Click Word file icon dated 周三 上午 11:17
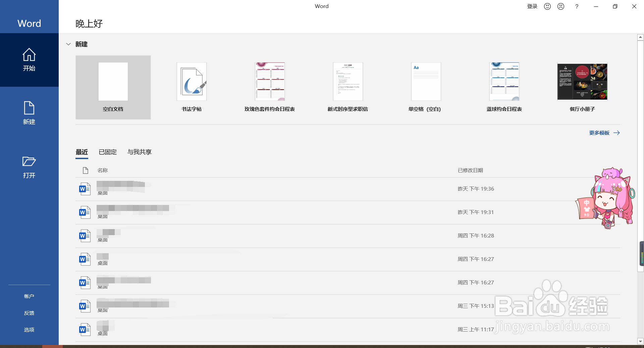Image resolution: width=644 pixels, height=348 pixels. pyautogui.click(x=85, y=330)
